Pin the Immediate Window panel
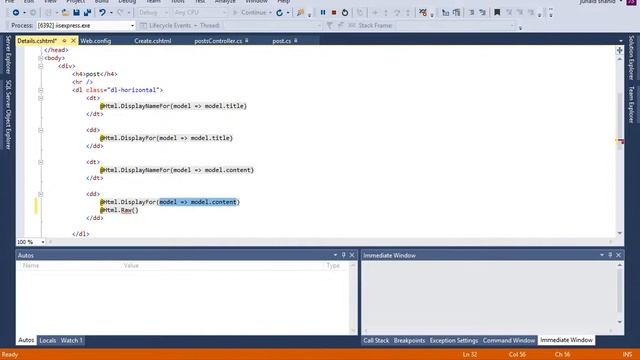 (x=610, y=255)
